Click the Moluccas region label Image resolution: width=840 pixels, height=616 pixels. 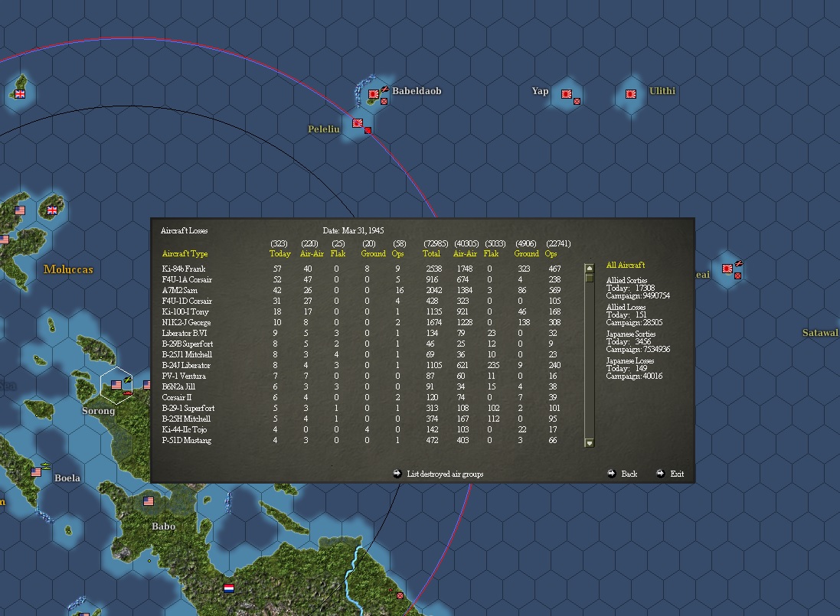68,269
